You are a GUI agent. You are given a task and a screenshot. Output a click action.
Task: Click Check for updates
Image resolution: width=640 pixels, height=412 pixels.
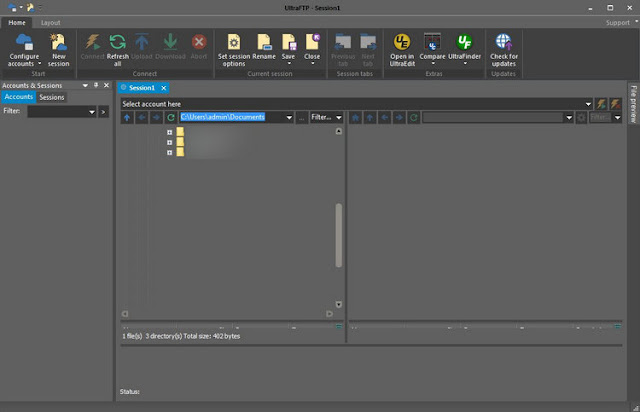click(x=504, y=50)
